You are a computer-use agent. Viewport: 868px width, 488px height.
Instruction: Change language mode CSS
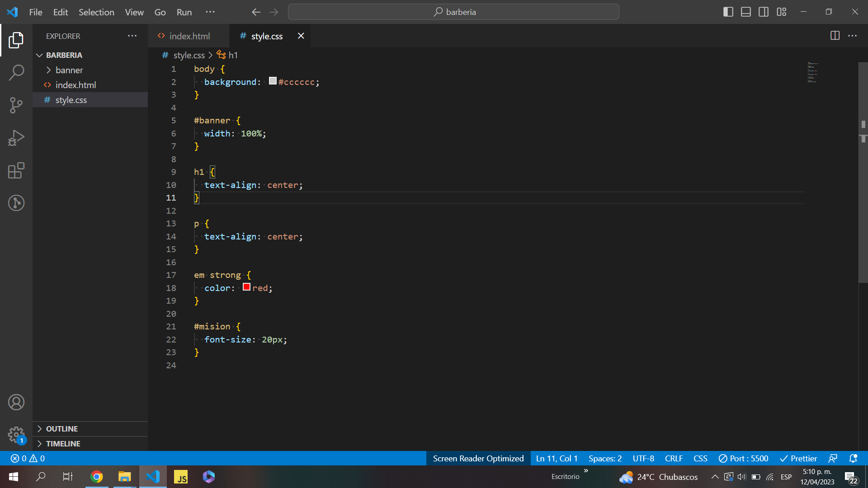[x=700, y=458]
